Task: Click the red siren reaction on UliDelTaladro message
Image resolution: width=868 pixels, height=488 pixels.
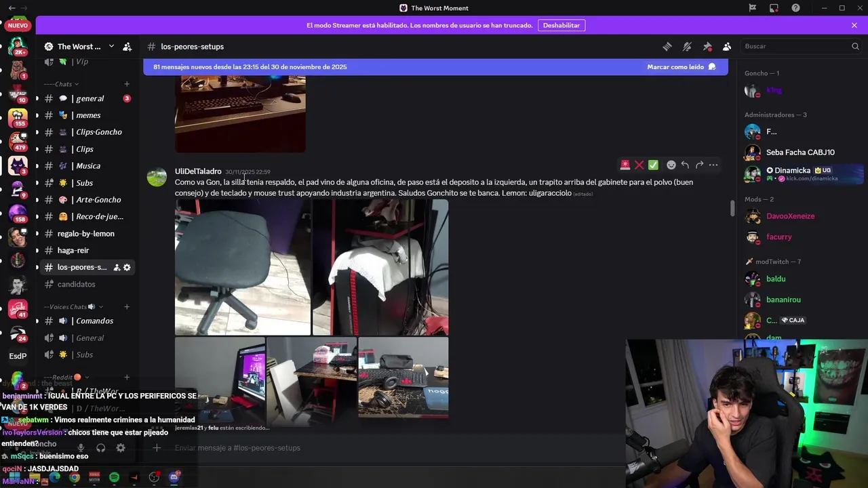Action: tap(625, 165)
